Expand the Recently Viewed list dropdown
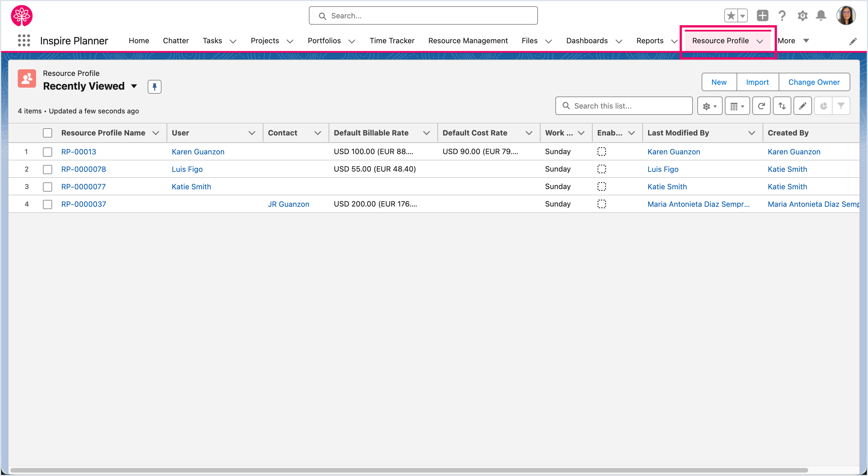Viewport: 868px width, 476px height. (x=134, y=86)
